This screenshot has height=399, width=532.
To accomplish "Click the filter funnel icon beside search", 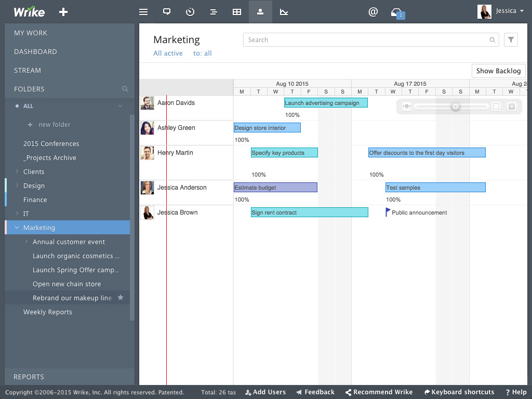I will click(x=511, y=39).
